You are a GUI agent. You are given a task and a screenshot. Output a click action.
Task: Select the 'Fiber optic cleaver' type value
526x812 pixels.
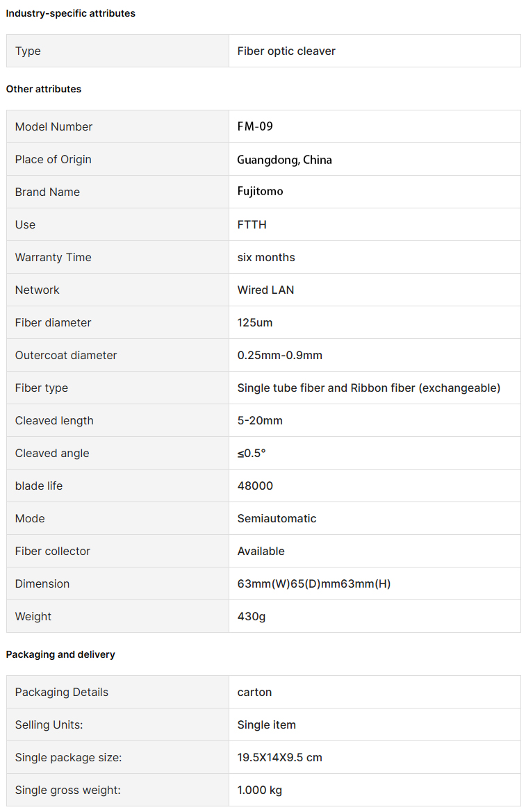pos(286,51)
